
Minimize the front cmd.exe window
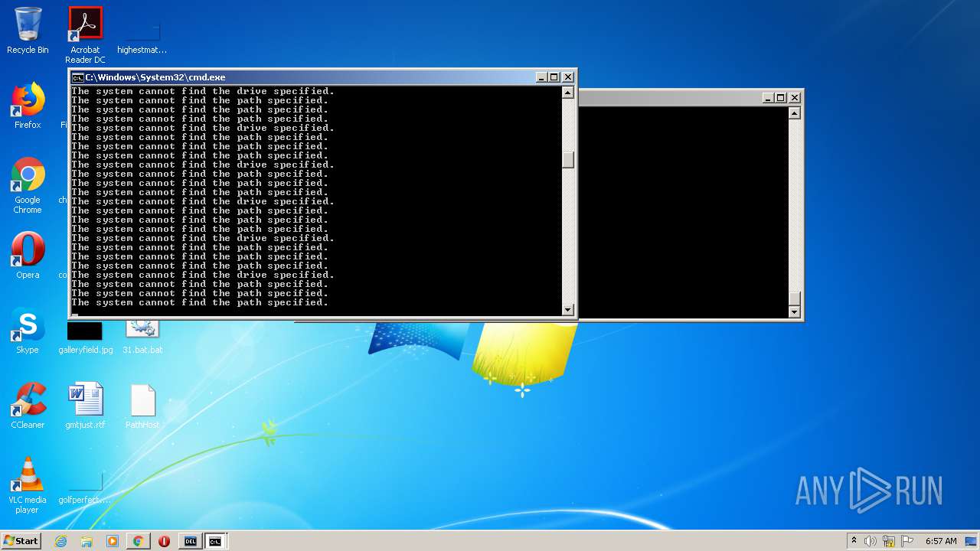tap(541, 77)
